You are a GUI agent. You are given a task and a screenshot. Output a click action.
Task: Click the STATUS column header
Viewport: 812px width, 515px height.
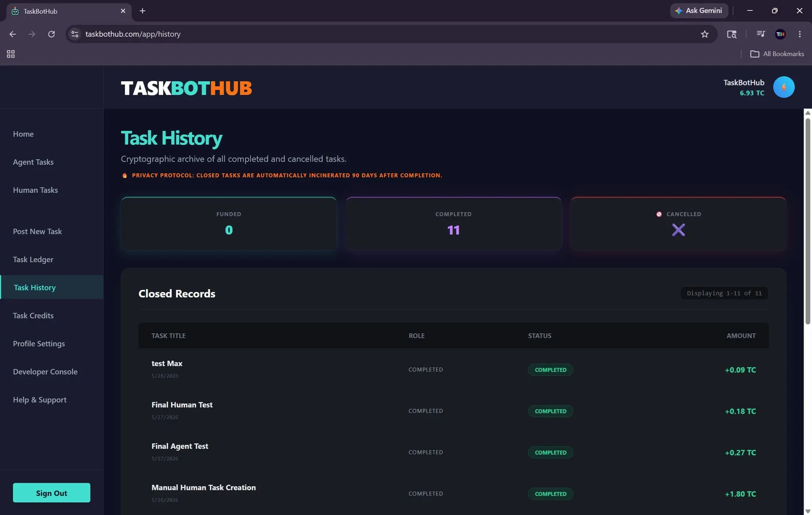point(540,336)
